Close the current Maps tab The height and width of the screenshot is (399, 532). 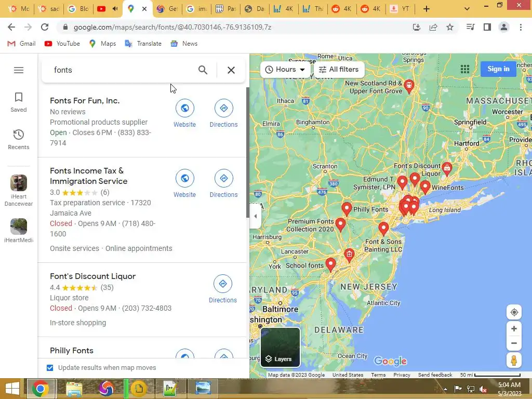144,9
